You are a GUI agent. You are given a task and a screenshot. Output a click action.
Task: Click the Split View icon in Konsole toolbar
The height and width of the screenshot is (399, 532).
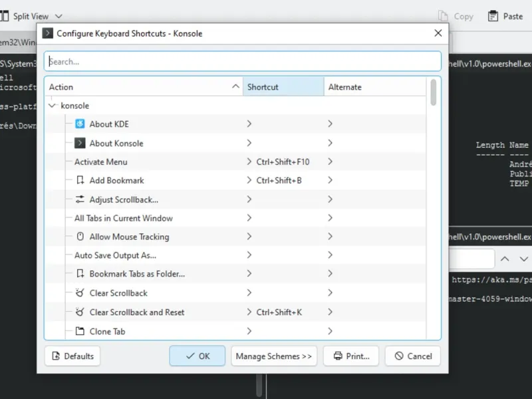pos(4,16)
